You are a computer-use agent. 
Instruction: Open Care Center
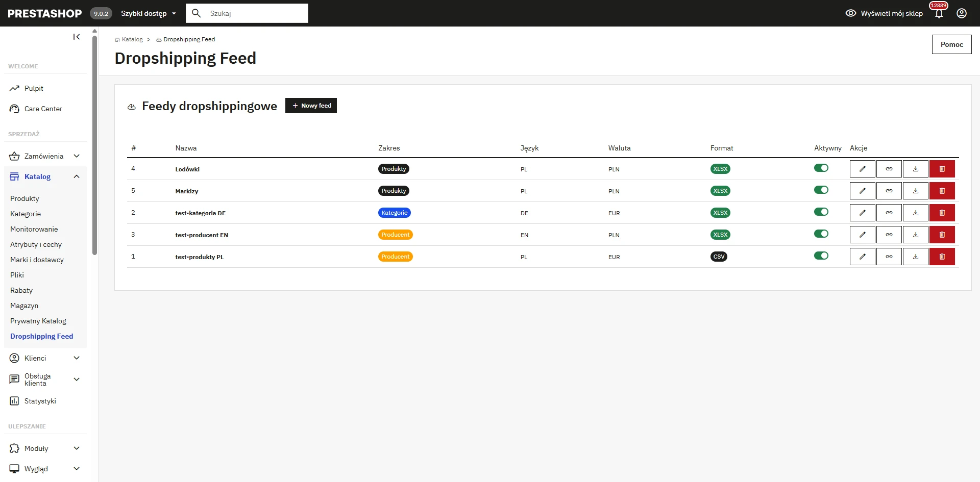[x=43, y=109]
